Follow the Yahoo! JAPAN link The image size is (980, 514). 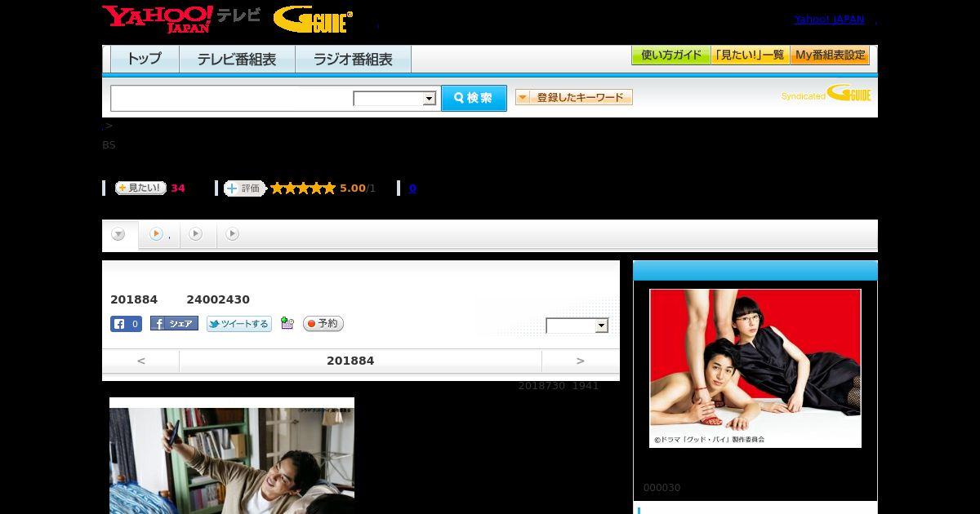coord(829,20)
